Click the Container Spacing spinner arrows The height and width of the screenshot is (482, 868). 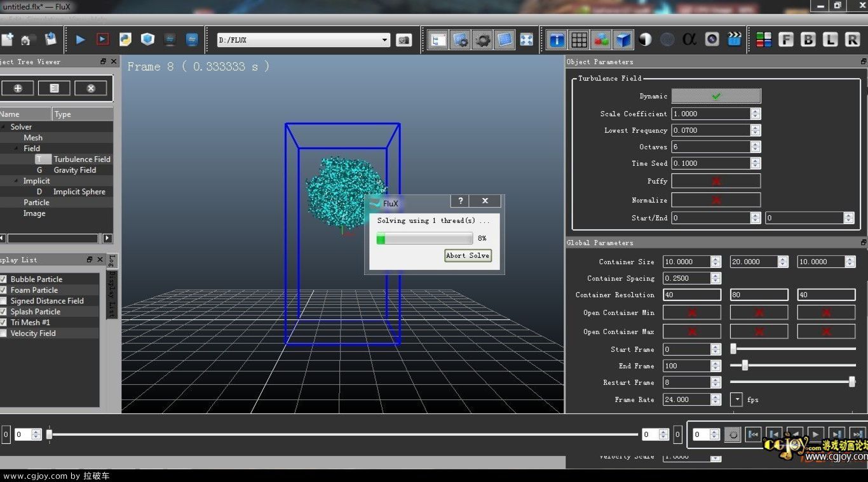[x=715, y=278]
